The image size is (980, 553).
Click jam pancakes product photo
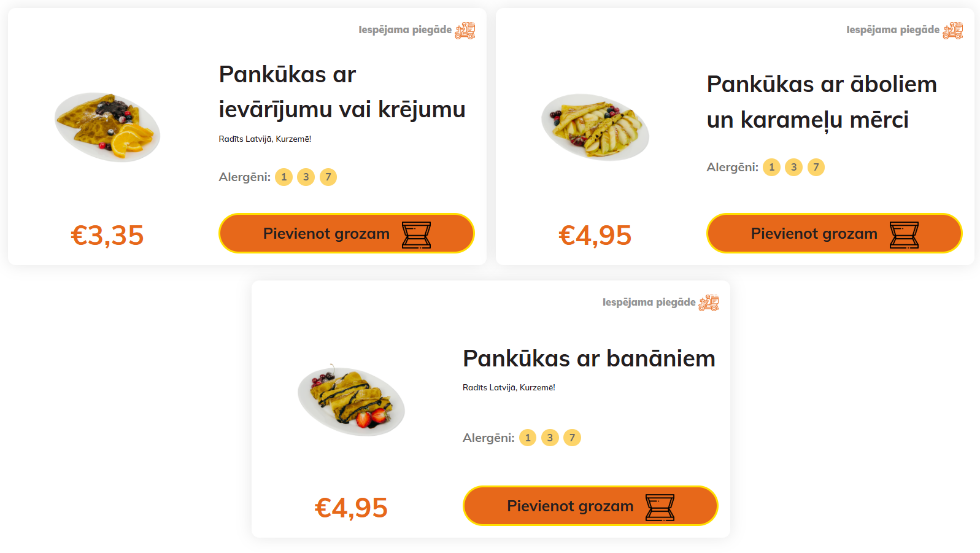tap(107, 126)
